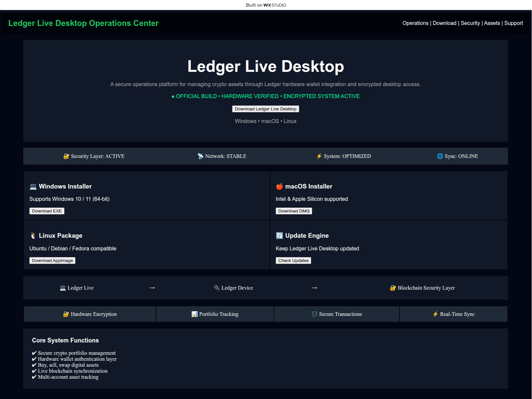The width and height of the screenshot is (532, 399).
Task: Click the green dot before OFFICIAL BUILD
Action: pyautogui.click(x=173, y=96)
